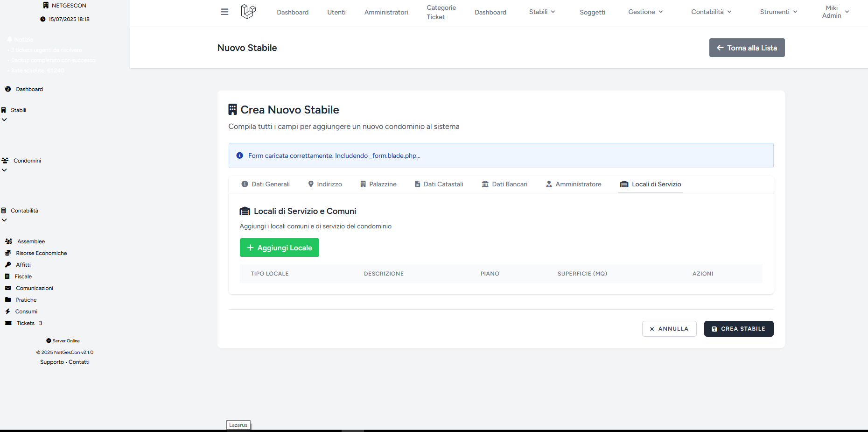Expand the Condomini sidebar chevron
868x432 pixels.
[4, 170]
